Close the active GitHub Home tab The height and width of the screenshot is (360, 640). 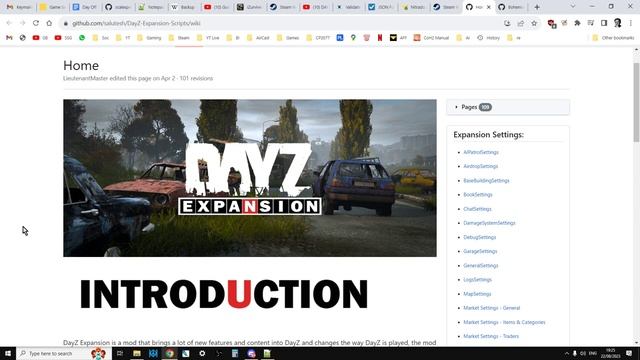pos(489,7)
